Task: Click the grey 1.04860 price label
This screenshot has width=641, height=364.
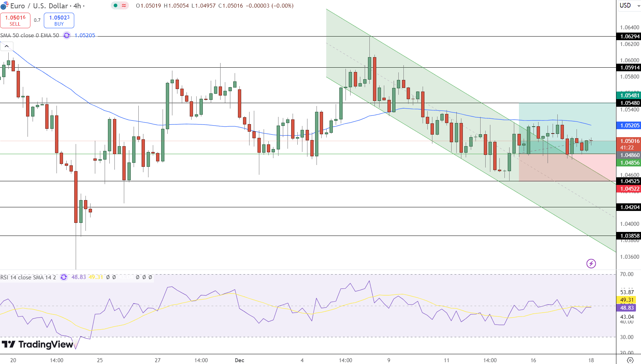Action: [629, 155]
